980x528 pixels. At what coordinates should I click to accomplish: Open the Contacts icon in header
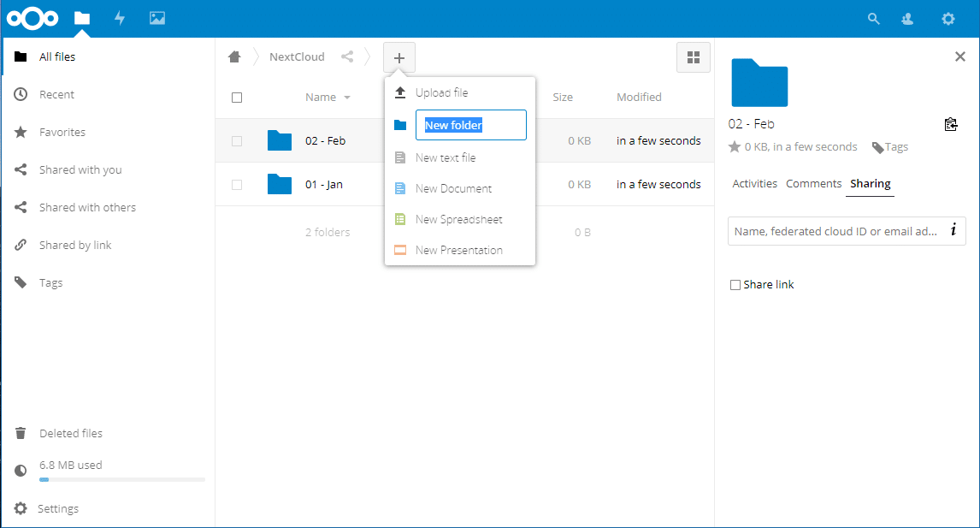pyautogui.click(x=907, y=20)
